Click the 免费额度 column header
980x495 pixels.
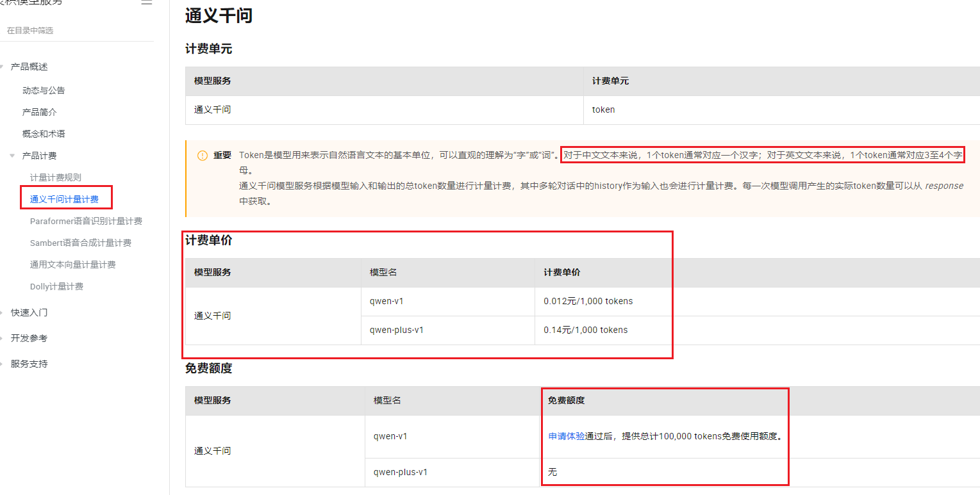click(566, 400)
